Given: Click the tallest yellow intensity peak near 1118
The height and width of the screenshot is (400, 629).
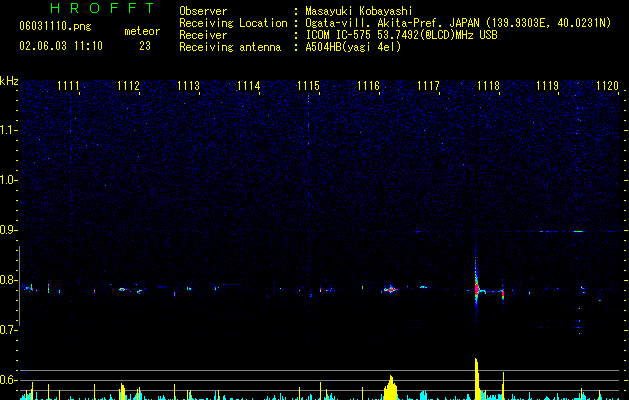Looking at the screenshot, I should [477, 378].
